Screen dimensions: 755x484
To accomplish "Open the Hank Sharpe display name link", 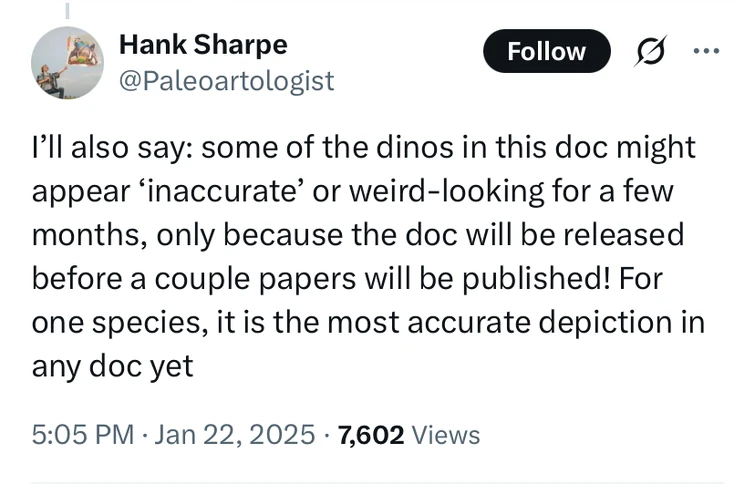I will 202,44.
